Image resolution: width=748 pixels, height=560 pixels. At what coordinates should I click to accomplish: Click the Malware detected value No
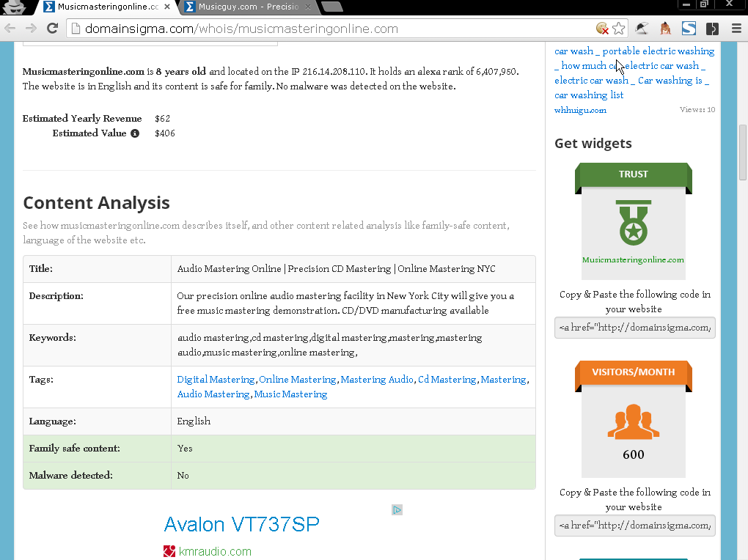(183, 476)
